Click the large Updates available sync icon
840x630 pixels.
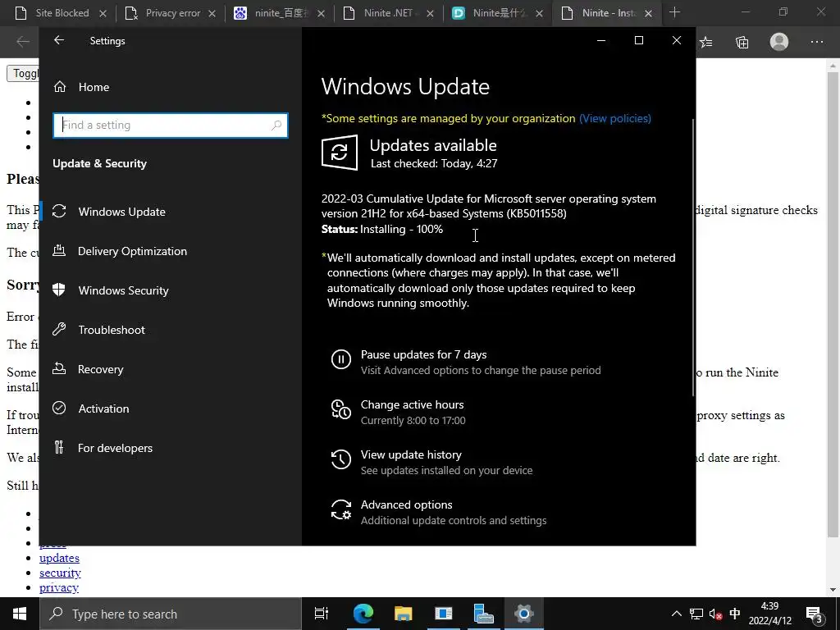(340, 153)
